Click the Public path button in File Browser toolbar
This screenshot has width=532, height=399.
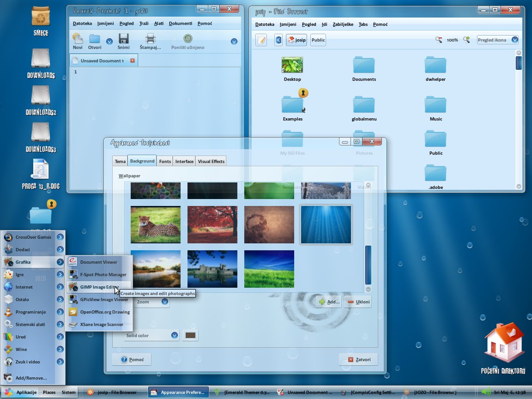click(x=318, y=40)
